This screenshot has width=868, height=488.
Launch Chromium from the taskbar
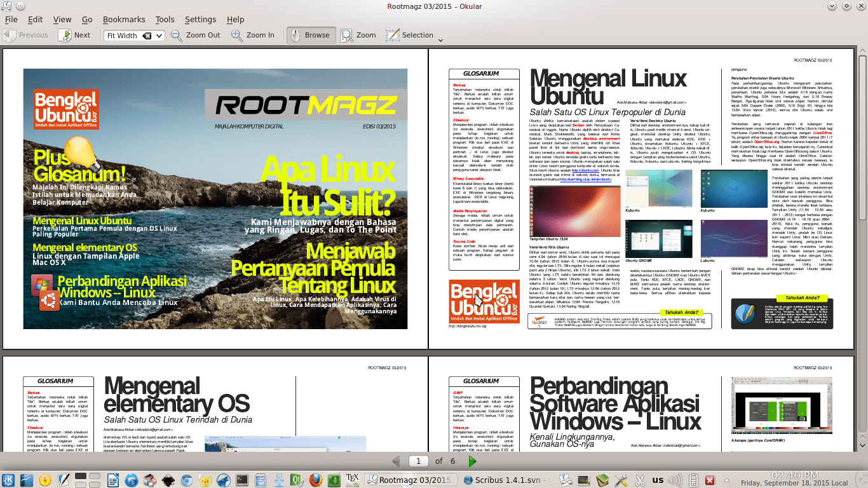tap(187, 480)
